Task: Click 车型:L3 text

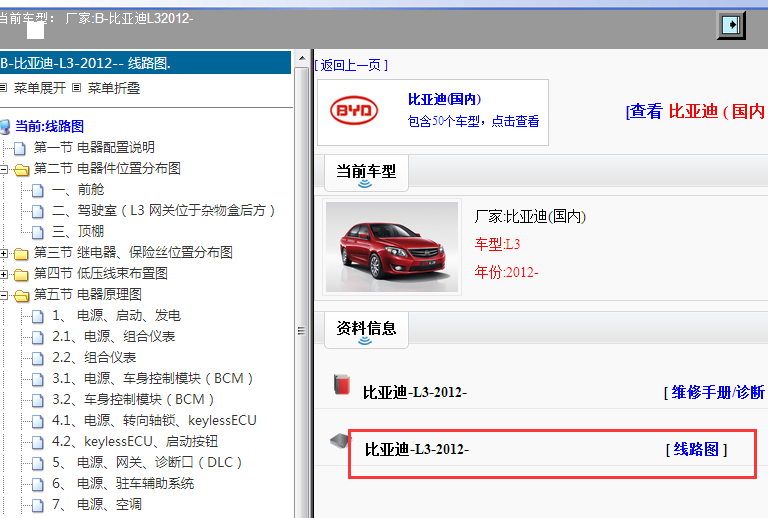Action: (497, 244)
